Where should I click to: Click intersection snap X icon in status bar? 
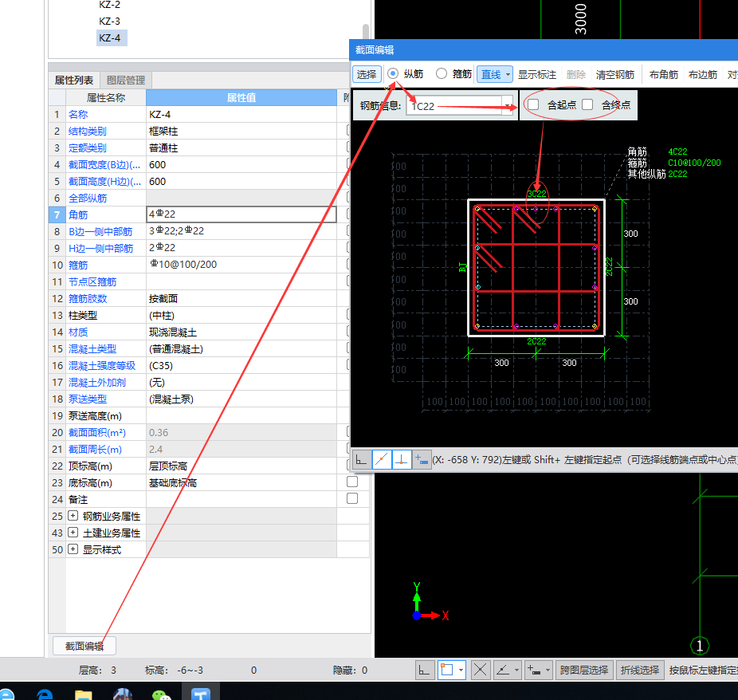[x=480, y=670]
